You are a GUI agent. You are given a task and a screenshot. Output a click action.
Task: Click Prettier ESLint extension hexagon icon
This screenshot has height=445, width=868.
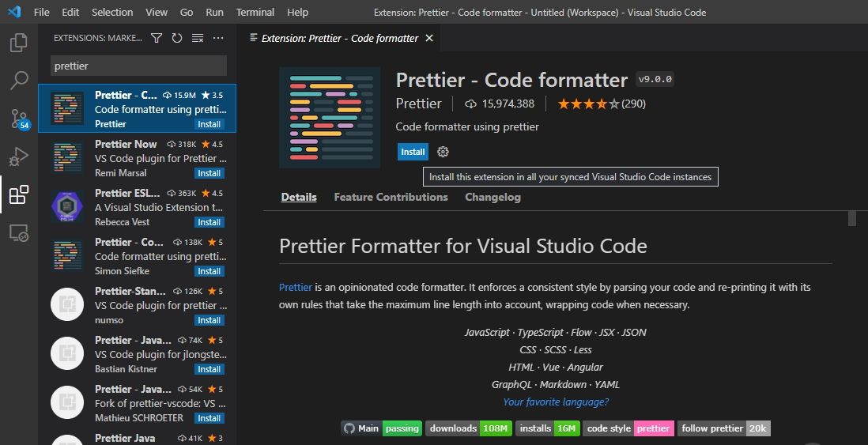click(67, 206)
